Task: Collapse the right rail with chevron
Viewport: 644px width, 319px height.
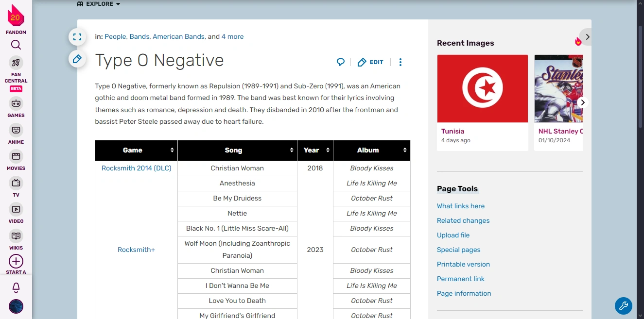Action: tap(587, 37)
